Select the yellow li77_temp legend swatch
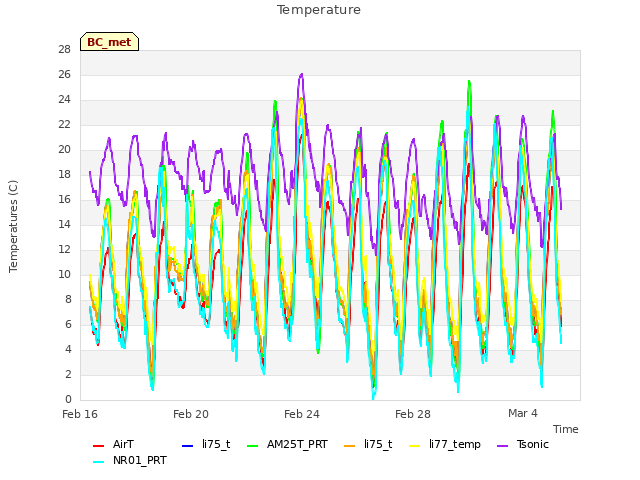This screenshot has height=480, width=640. tap(415, 446)
